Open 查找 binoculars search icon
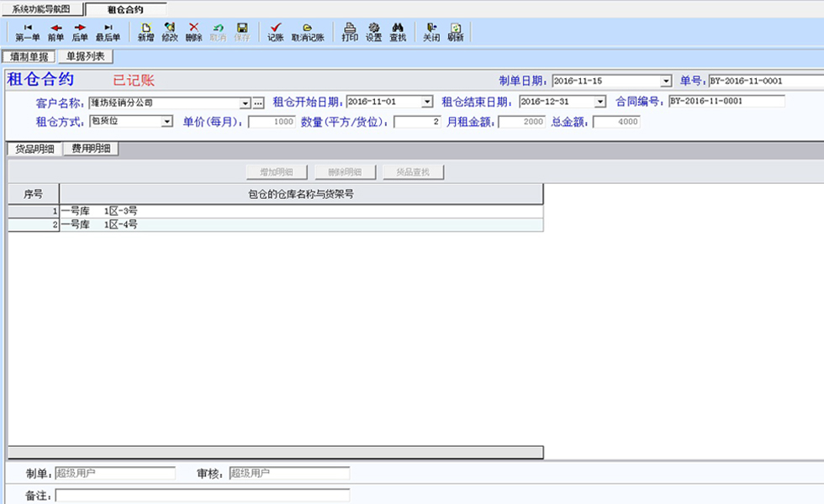This screenshot has height=504, width=824. (398, 32)
